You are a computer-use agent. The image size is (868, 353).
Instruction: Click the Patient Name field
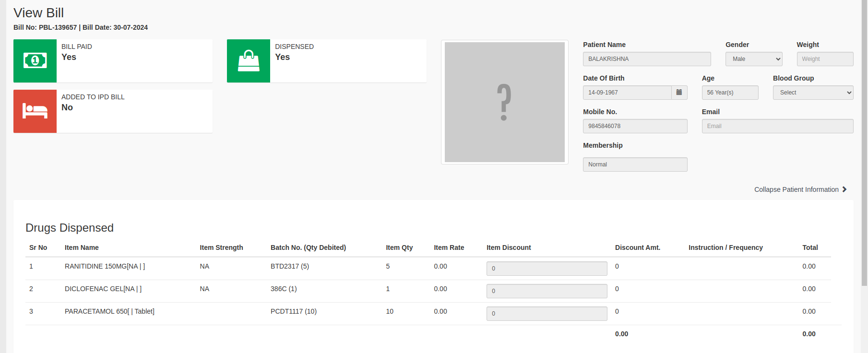(x=646, y=59)
